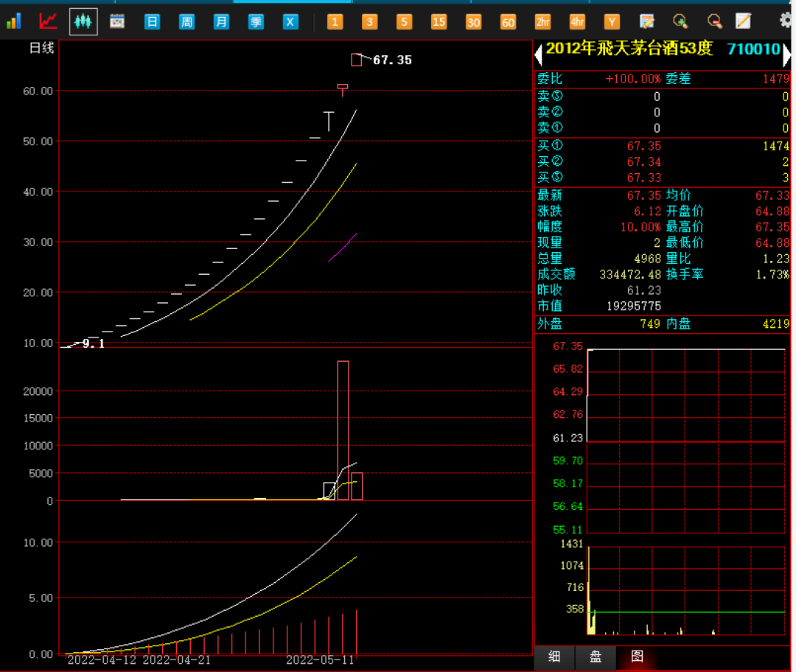Click the blue X period button

pos(290,22)
